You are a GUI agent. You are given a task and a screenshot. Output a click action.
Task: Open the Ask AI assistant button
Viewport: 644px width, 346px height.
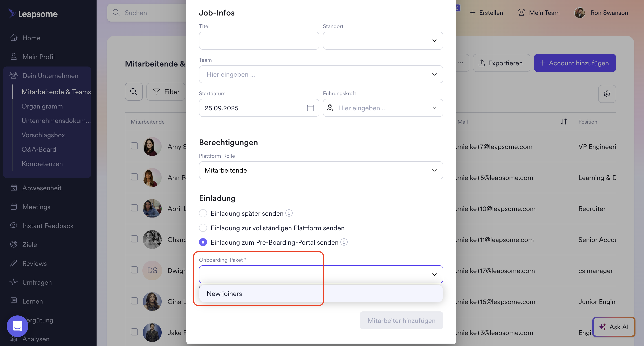[614, 327]
